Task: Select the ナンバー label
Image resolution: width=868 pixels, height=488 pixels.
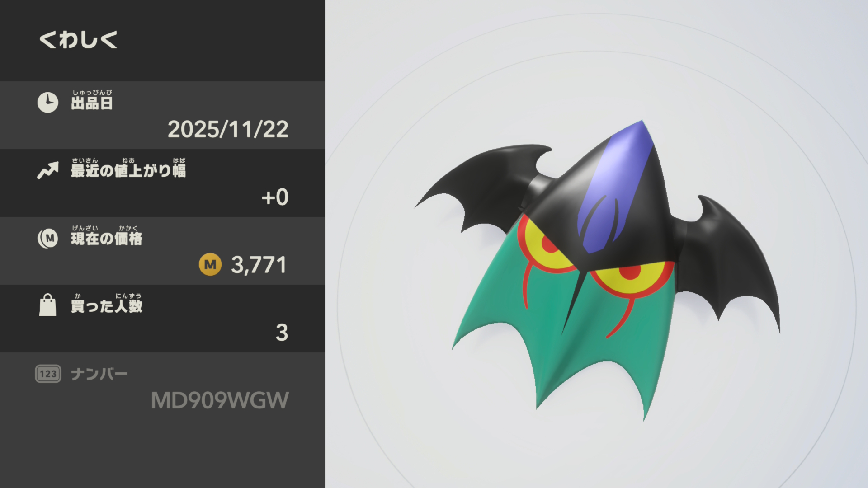Action: click(99, 374)
